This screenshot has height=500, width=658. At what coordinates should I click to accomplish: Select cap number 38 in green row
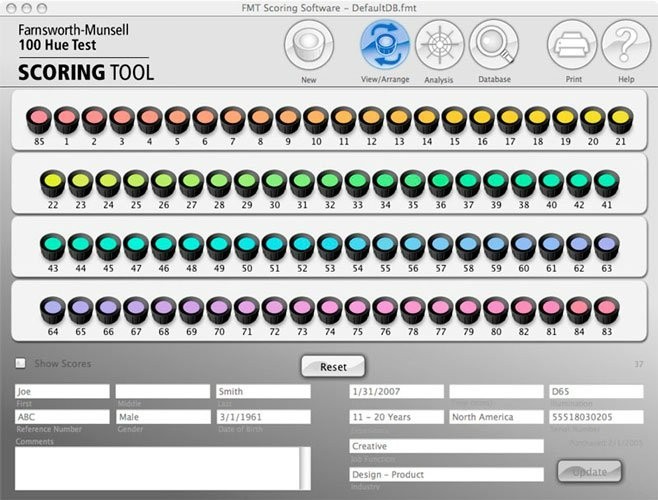pyautogui.click(x=524, y=183)
